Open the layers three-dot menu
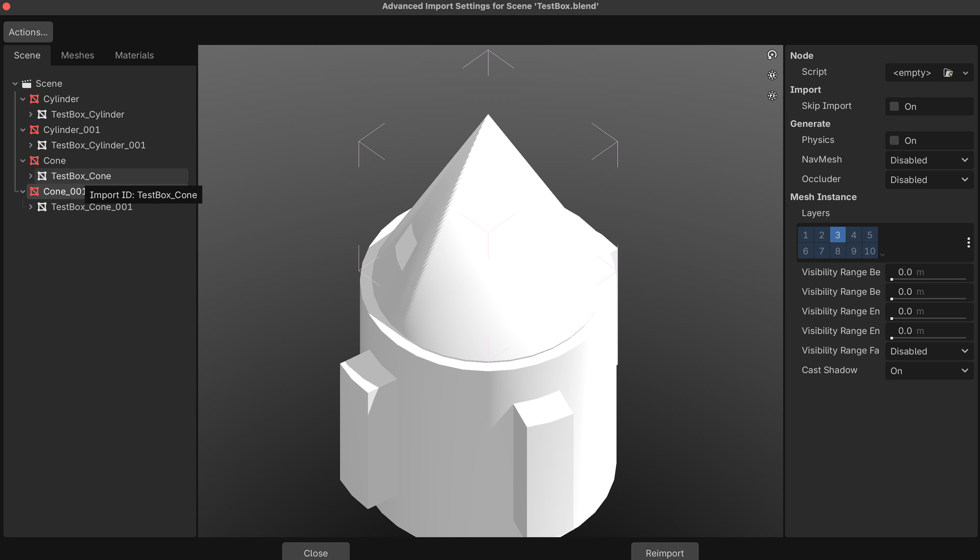Image resolution: width=980 pixels, height=560 pixels. (x=968, y=242)
